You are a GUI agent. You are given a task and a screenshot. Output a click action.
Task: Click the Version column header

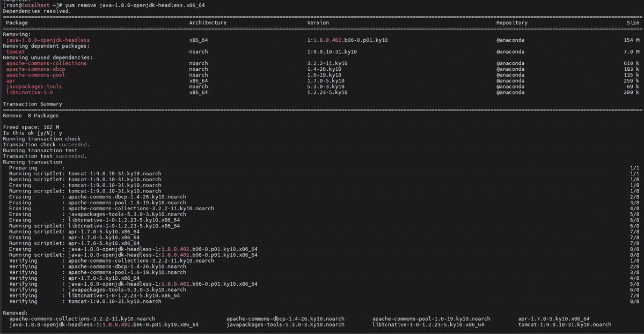click(318, 23)
